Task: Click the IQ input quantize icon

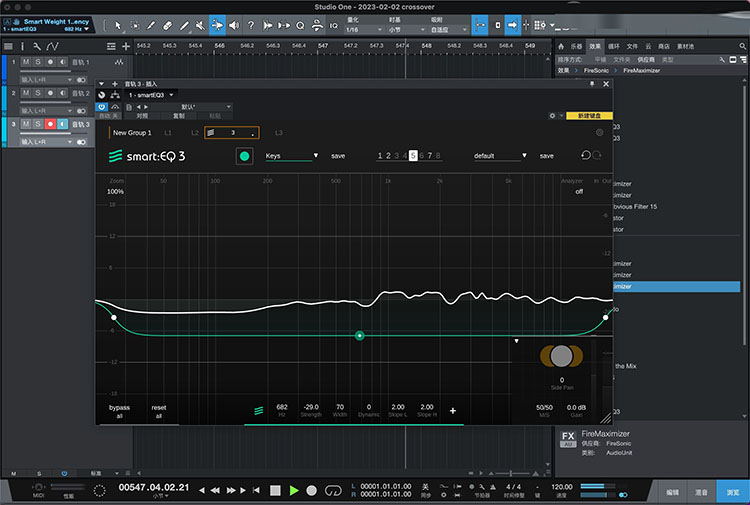Action: pyautogui.click(x=334, y=26)
